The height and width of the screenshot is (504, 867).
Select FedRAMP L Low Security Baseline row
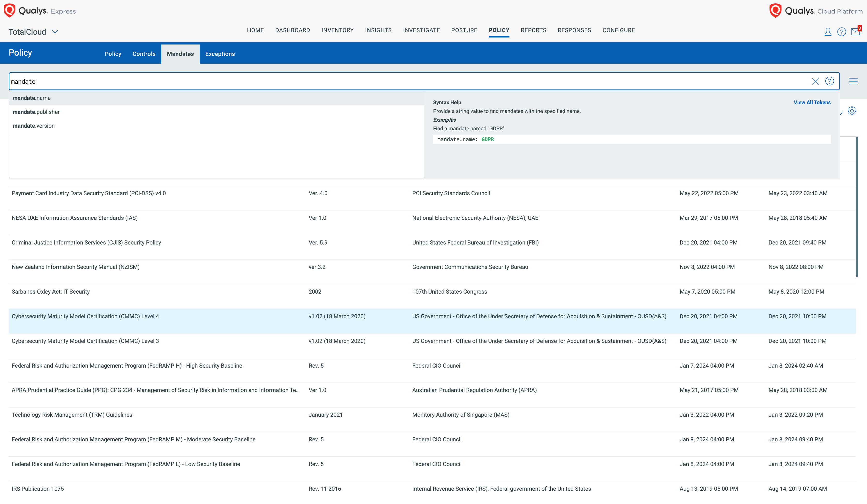(x=432, y=469)
